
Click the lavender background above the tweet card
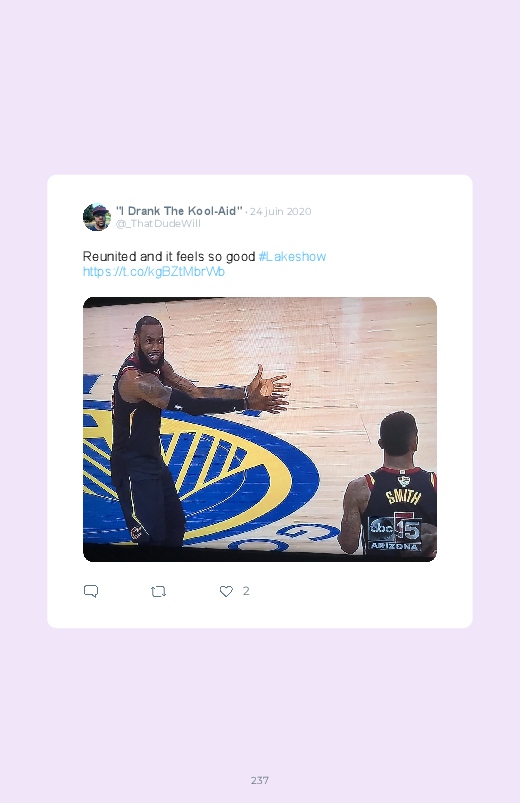[x=260, y=87]
